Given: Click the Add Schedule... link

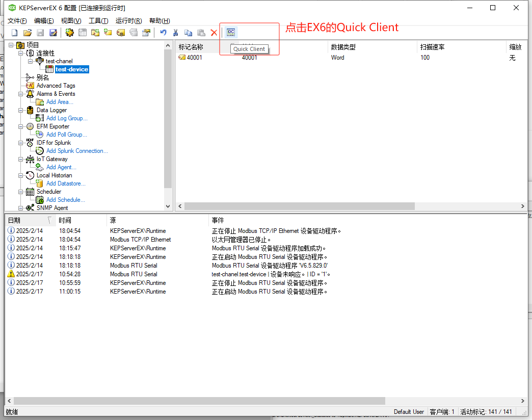Looking at the screenshot, I should (x=66, y=199).
